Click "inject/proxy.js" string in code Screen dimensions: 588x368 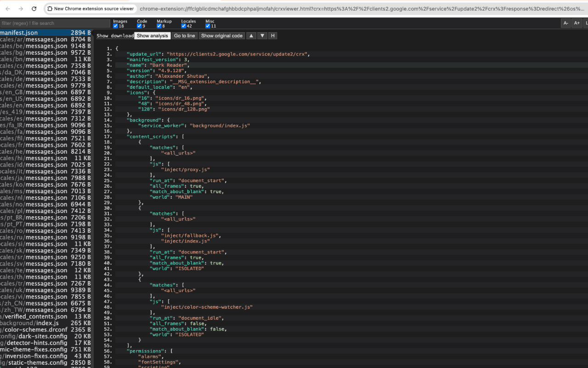(x=185, y=170)
